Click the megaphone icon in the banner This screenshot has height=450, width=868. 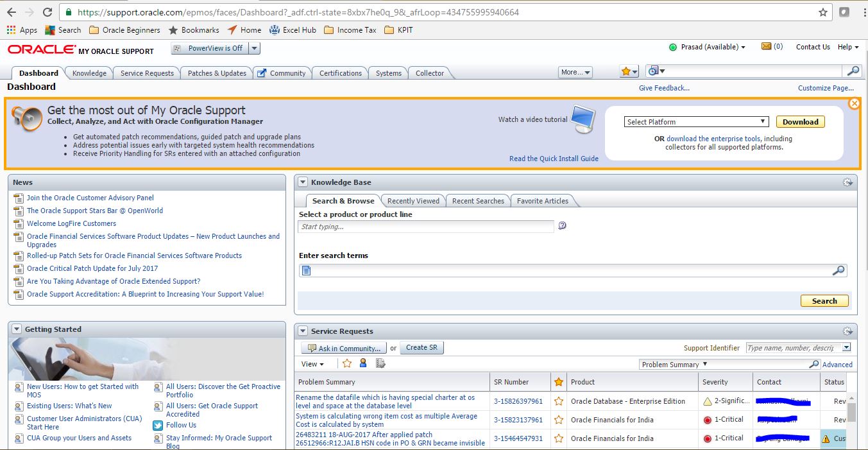[x=27, y=119]
